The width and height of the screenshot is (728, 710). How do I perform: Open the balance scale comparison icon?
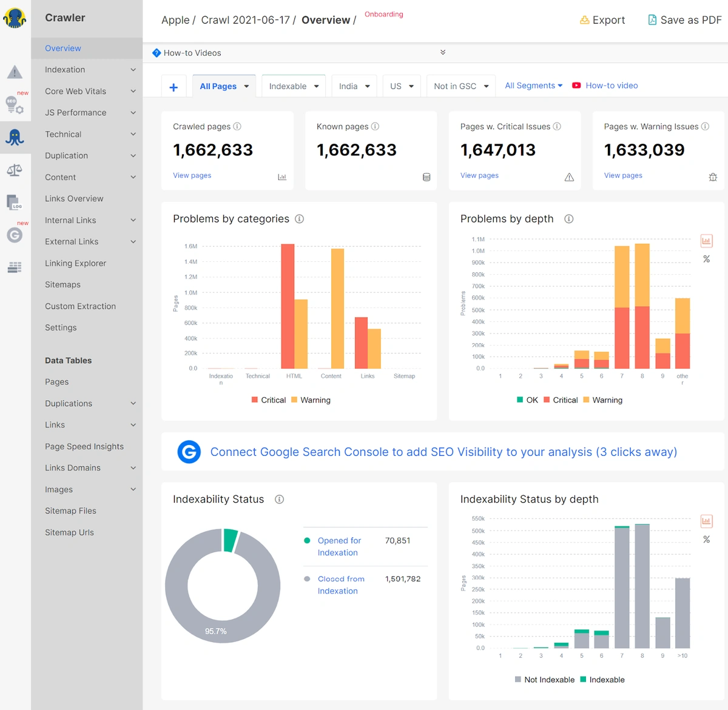tap(15, 170)
